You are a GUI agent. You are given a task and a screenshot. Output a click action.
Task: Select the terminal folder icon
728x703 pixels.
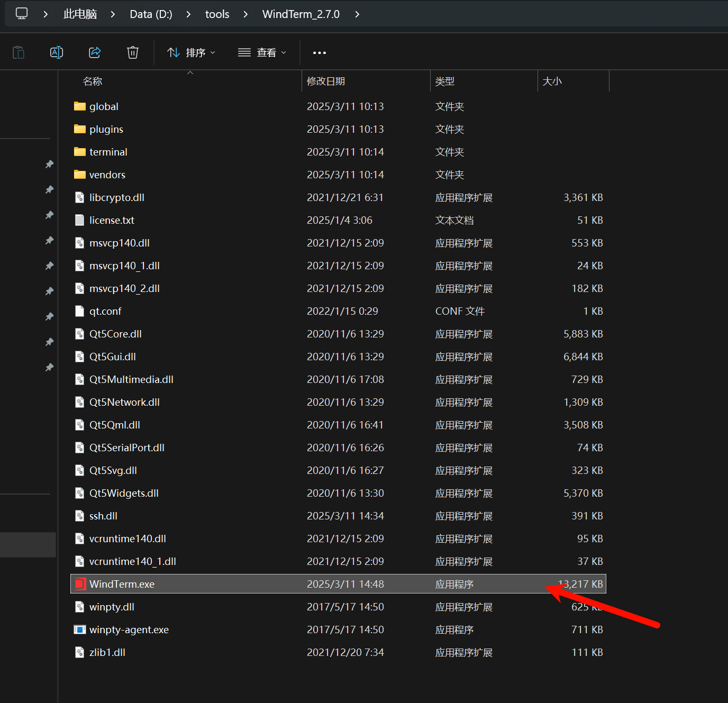pyautogui.click(x=80, y=152)
